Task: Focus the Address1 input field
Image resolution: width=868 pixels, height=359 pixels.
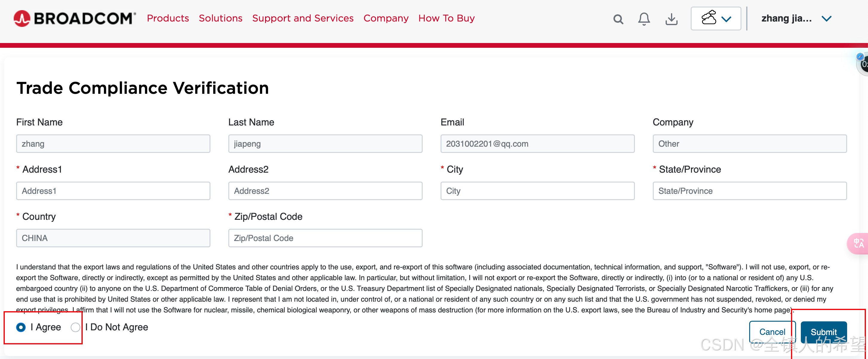Action: pyautogui.click(x=113, y=191)
